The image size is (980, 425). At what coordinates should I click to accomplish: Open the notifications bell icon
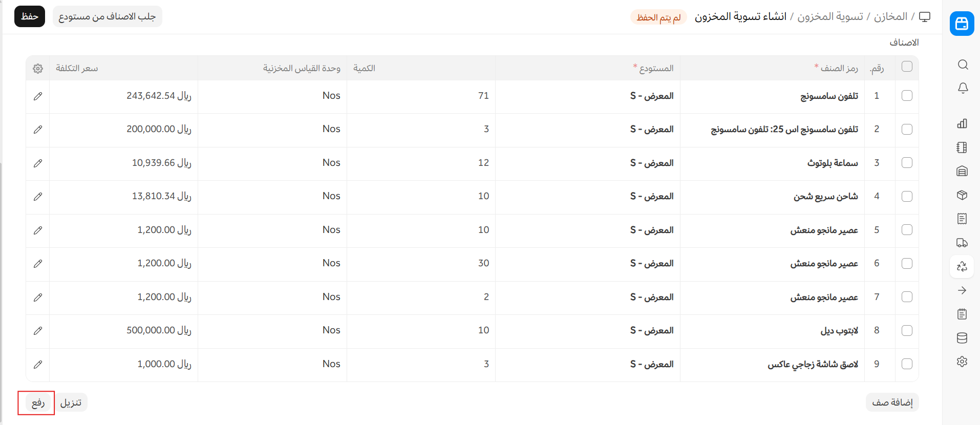point(963,88)
